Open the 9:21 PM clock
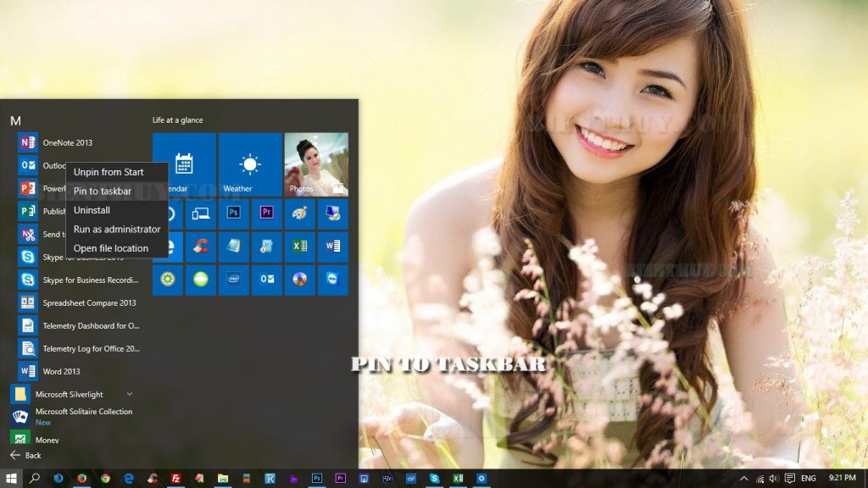This screenshot has width=868, height=488. point(842,478)
